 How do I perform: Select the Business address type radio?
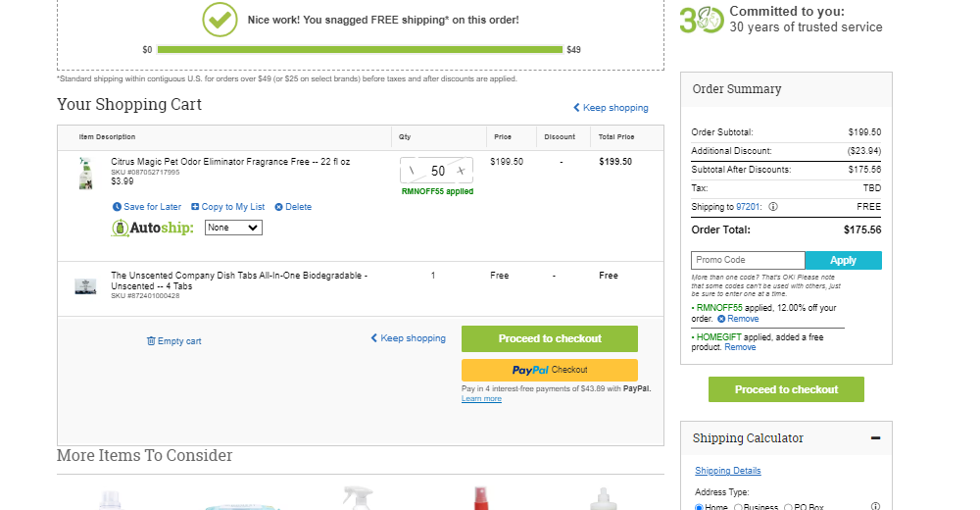coord(738,507)
